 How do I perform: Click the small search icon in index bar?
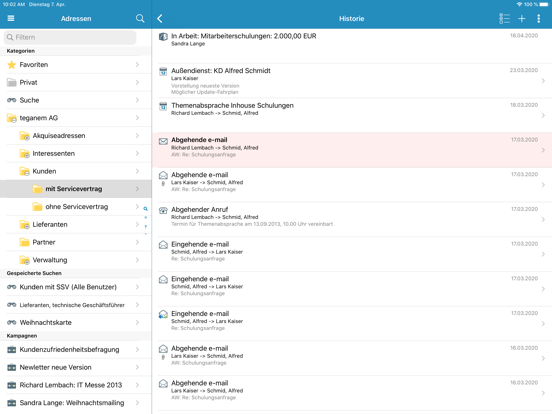[x=145, y=209]
